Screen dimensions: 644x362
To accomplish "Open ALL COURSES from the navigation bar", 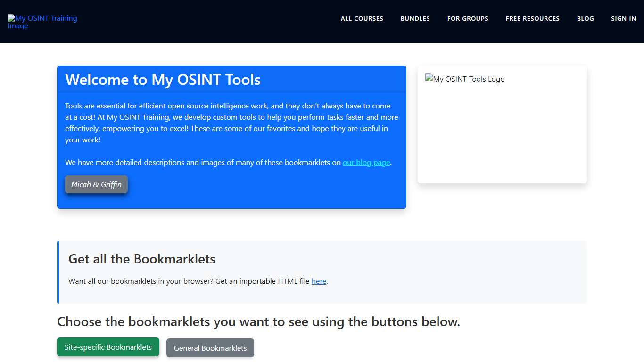I will click(x=362, y=18).
